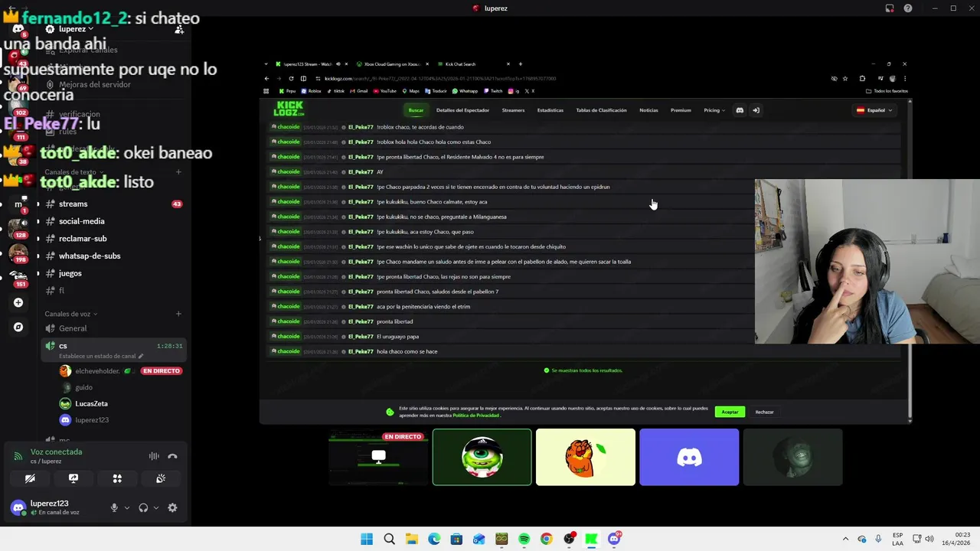Turn on camera in Discord voice panel

(x=30, y=478)
